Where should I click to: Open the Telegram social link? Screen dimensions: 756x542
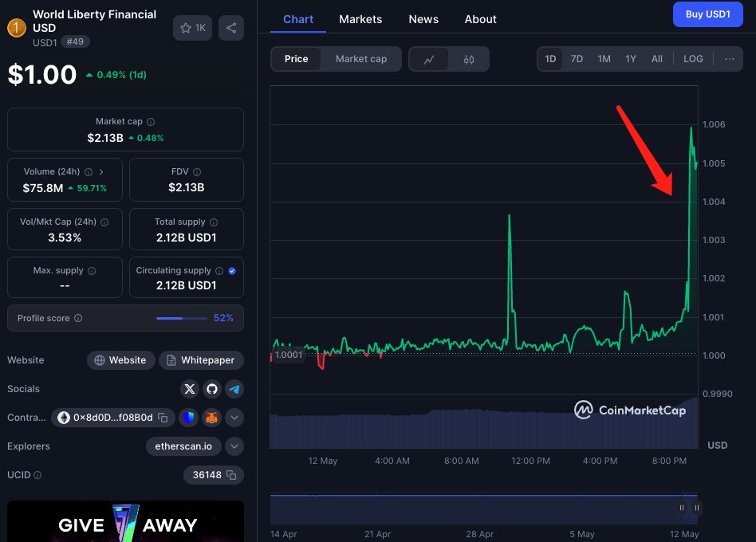click(234, 389)
